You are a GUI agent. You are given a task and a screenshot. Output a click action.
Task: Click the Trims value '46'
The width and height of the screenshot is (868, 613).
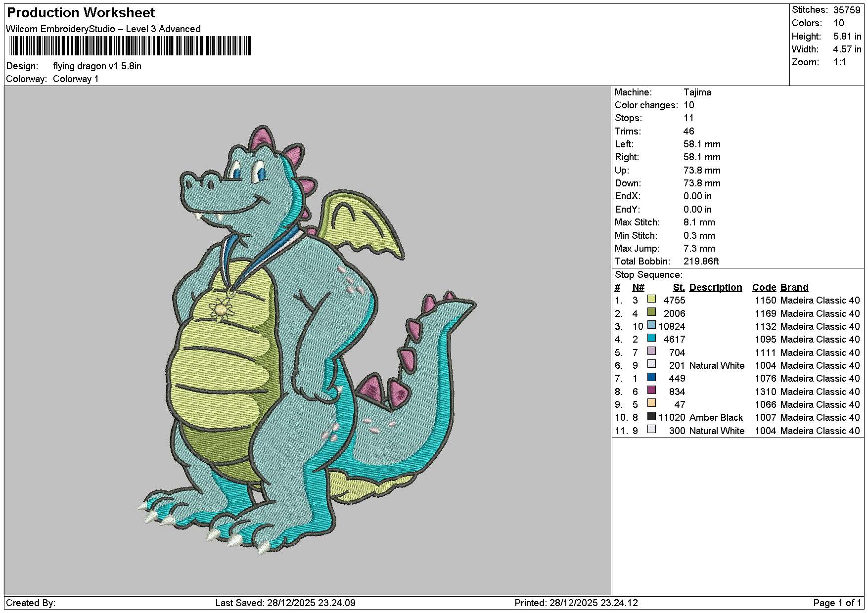point(688,131)
